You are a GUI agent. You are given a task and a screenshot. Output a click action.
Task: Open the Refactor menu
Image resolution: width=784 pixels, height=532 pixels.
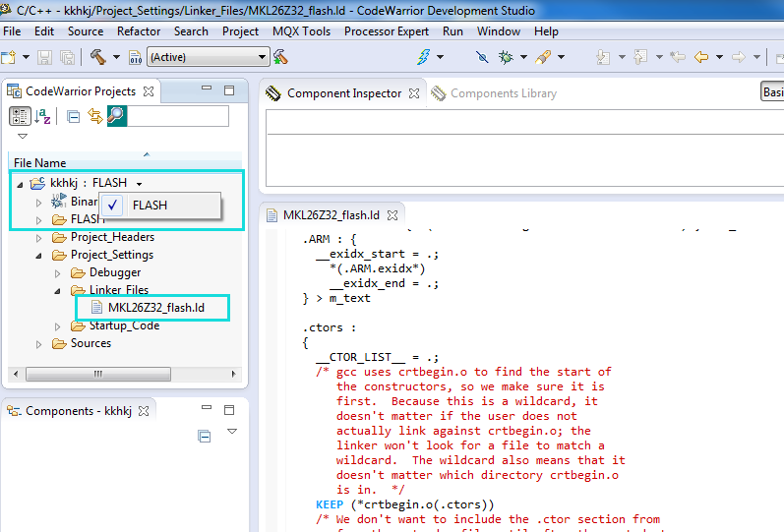(x=139, y=31)
